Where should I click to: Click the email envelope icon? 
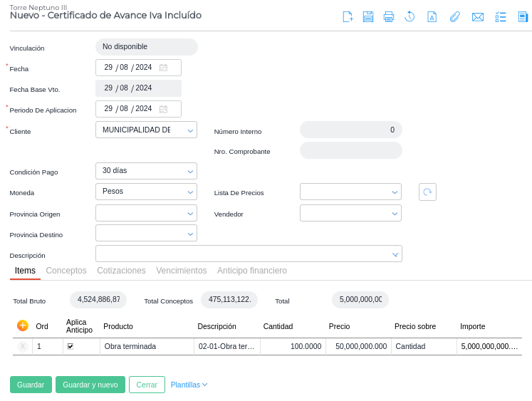click(478, 16)
